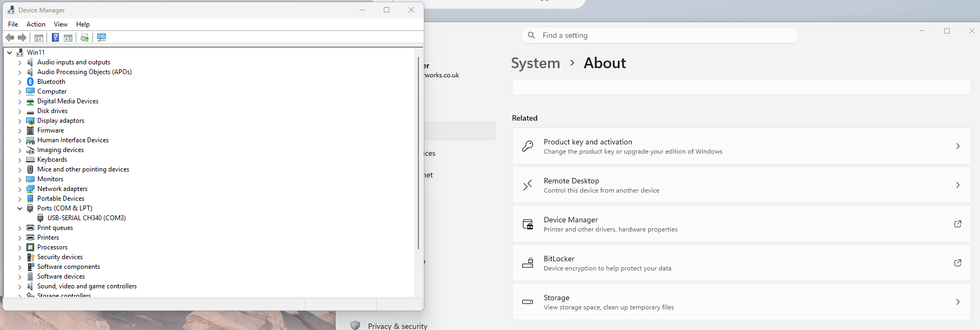
Task: Expand Human Interface Devices
Action: pos(20,141)
